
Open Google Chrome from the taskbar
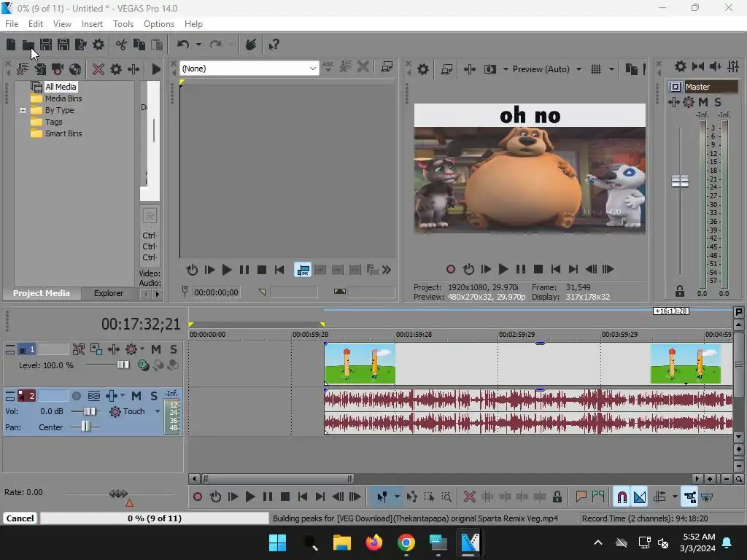(406, 542)
